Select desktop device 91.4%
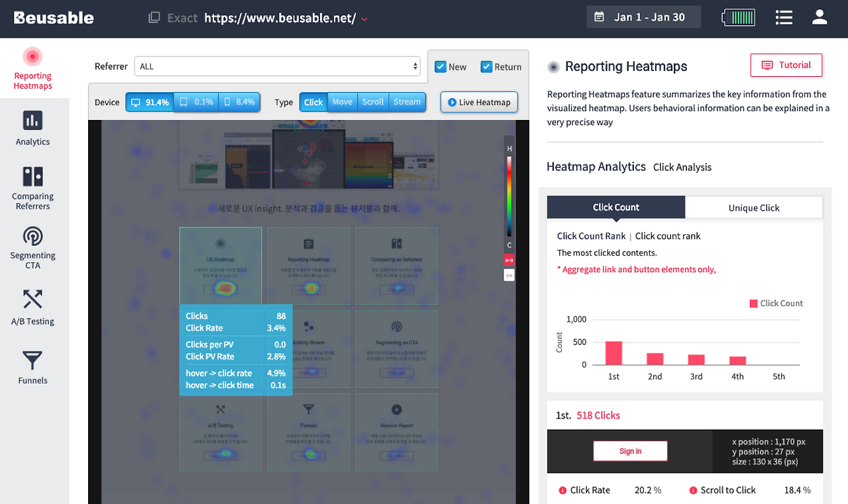The width and height of the screenshot is (848, 504). point(150,102)
